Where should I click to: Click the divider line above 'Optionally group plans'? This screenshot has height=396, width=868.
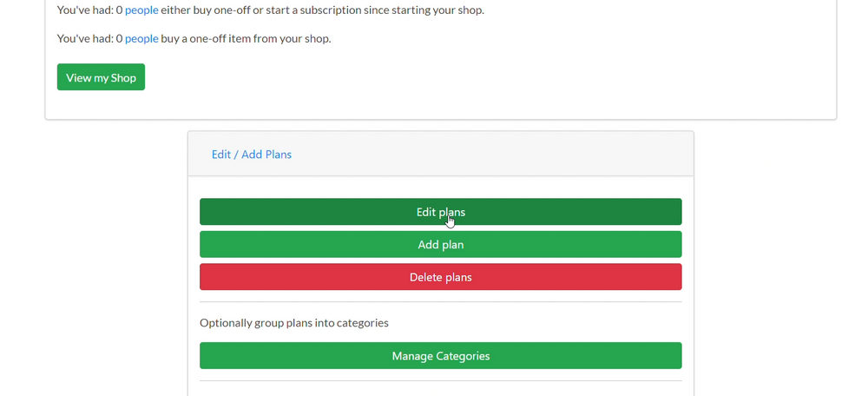pyautogui.click(x=441, y=302)
